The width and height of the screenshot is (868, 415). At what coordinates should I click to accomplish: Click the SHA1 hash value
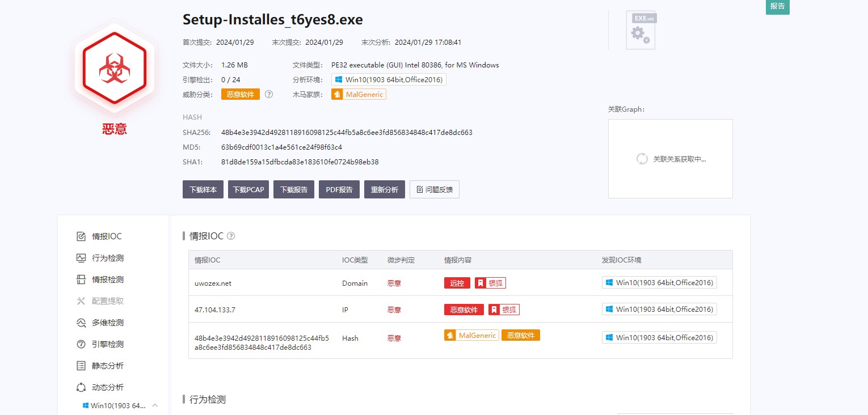click(300, 162)
